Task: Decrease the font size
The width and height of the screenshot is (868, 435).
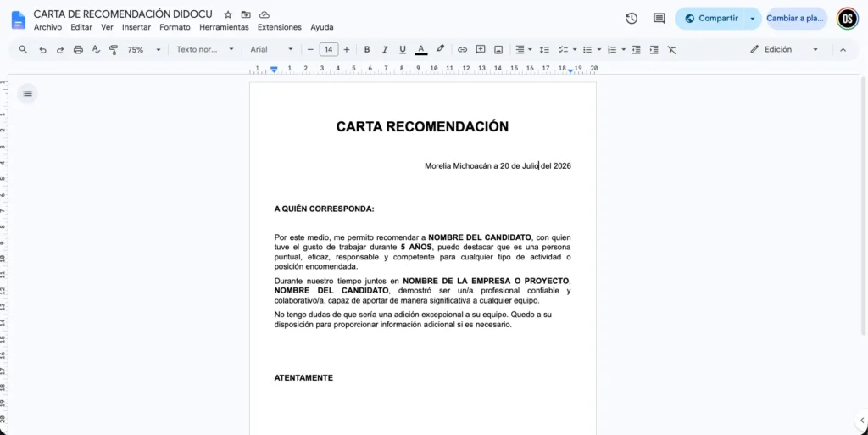Action: click(310, 50)
